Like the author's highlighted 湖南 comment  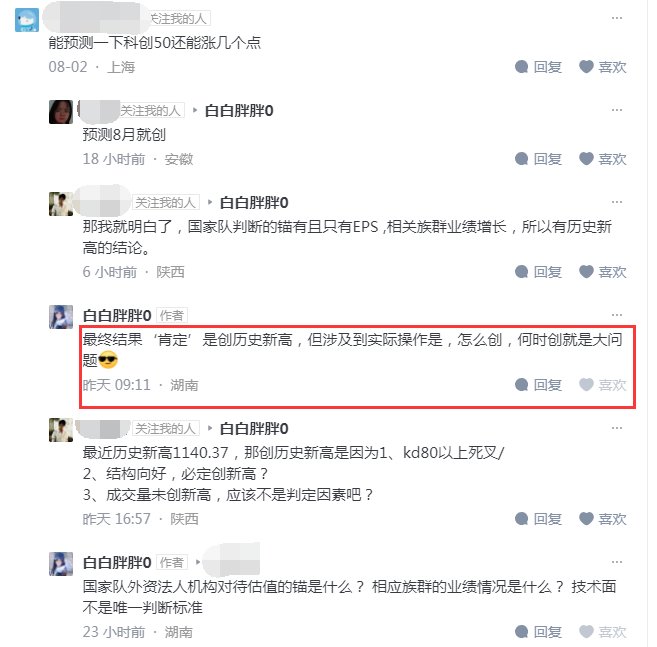603,385
